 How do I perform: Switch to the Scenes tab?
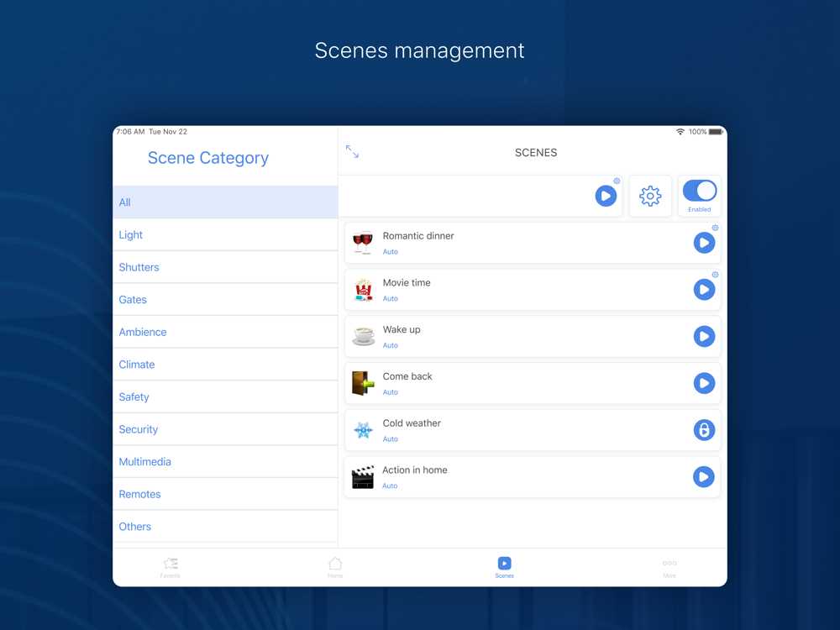click(x=505, y=567)
